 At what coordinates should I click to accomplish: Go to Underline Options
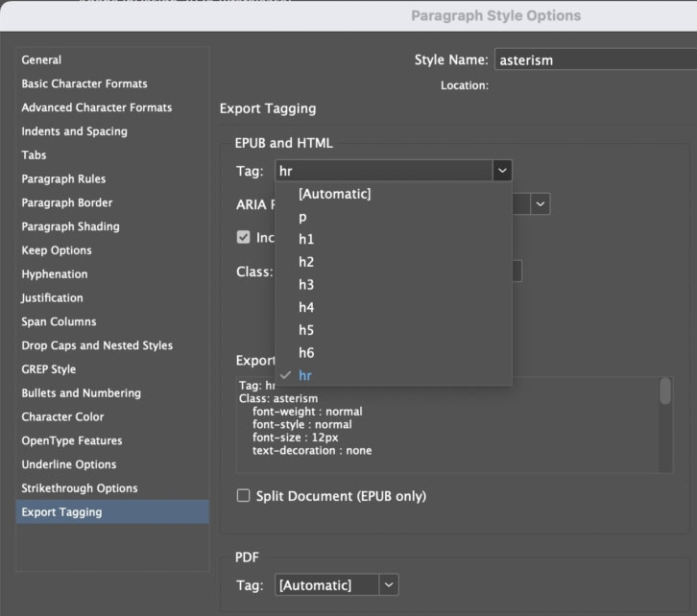point(112,464)
